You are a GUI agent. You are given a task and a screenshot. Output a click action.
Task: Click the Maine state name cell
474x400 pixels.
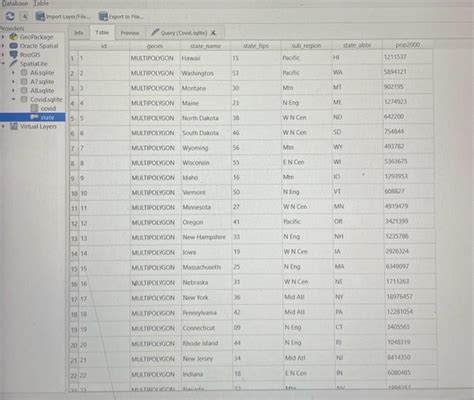206,103
